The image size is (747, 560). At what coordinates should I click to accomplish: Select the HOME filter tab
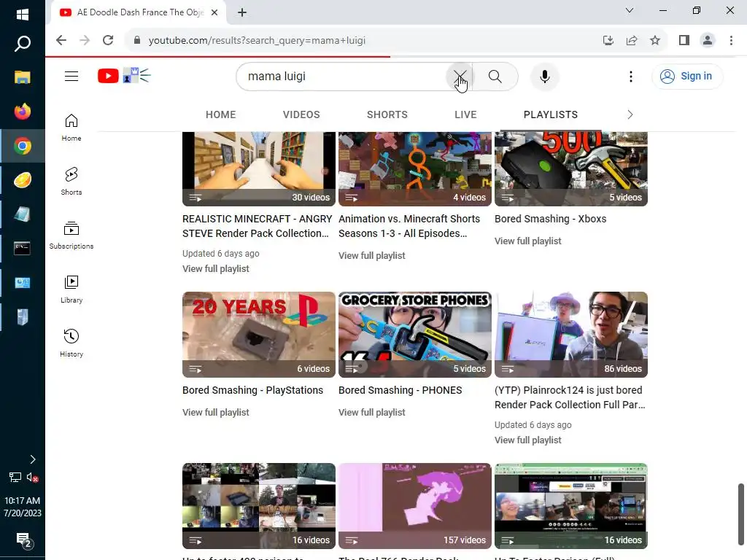[x=220, y=114]
